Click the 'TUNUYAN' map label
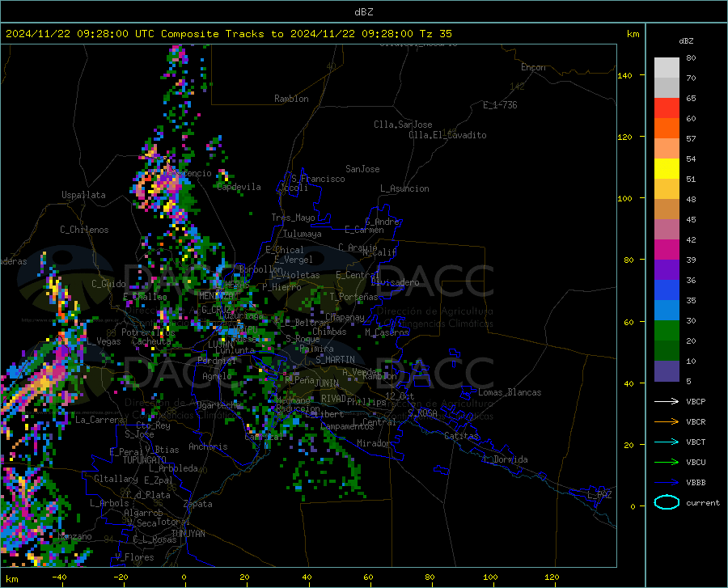 click(188, 534)
